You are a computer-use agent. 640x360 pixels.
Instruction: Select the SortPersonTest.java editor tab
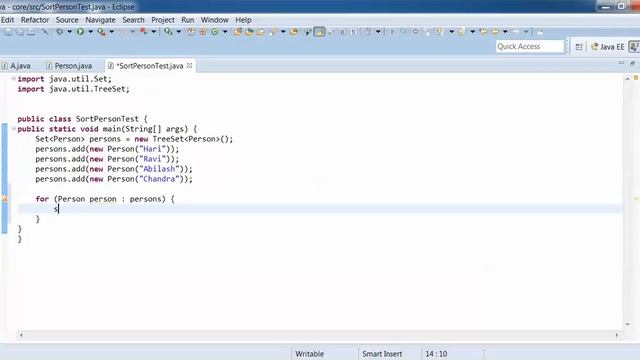pos(150,66)
